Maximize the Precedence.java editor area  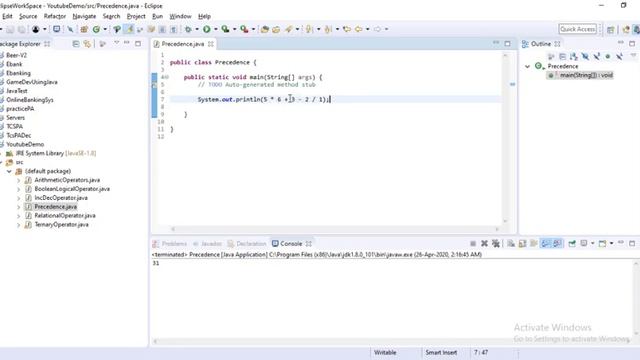[507, 44]
